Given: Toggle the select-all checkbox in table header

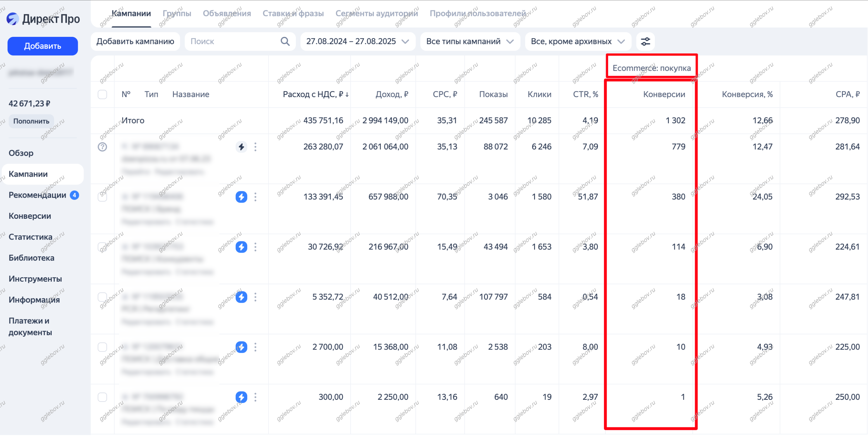Looking at the screenshot, I should click(x=102, y=94).
